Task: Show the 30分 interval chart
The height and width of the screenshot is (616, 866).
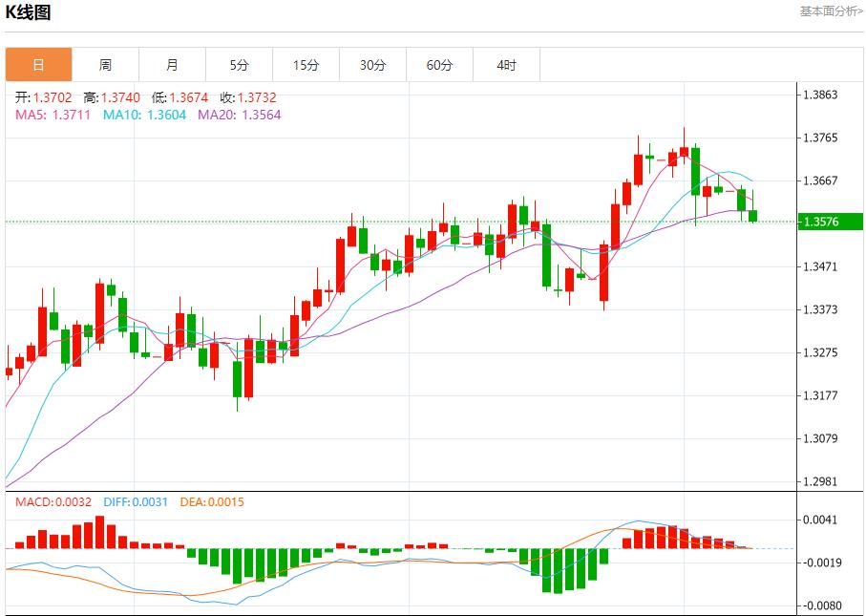Action: pos(372,65)
